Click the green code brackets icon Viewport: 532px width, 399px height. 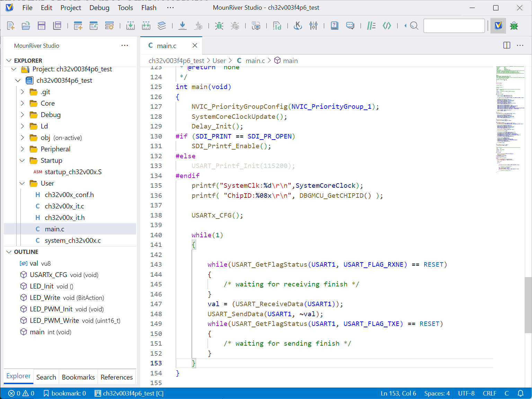pyautogui.click(x=387, y=26)
